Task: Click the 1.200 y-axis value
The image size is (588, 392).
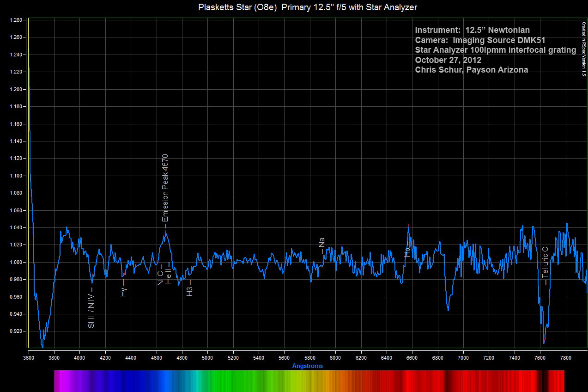Action: pos(16,89)
